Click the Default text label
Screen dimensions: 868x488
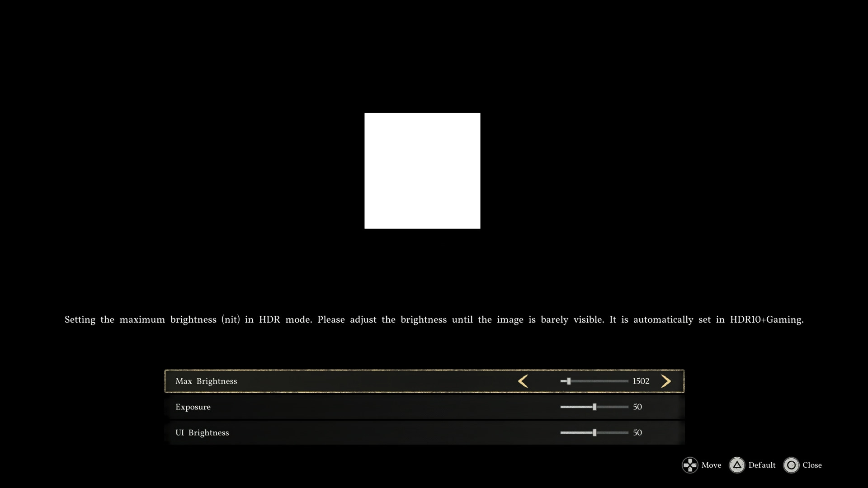point(762,465)
